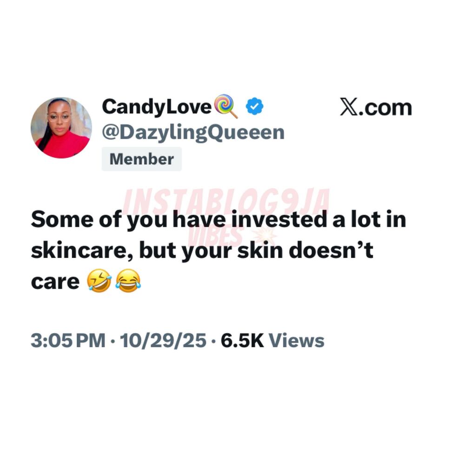Click the word 'care' on the last line
The image size is (476, 476).
tap(55, 282)
